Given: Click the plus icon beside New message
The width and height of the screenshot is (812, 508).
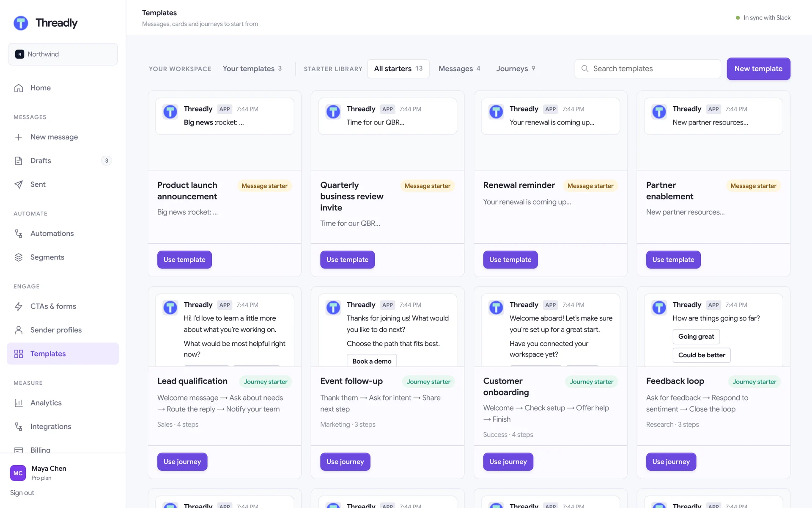Looking at the screenshot, I should click(x=19, y=137).
